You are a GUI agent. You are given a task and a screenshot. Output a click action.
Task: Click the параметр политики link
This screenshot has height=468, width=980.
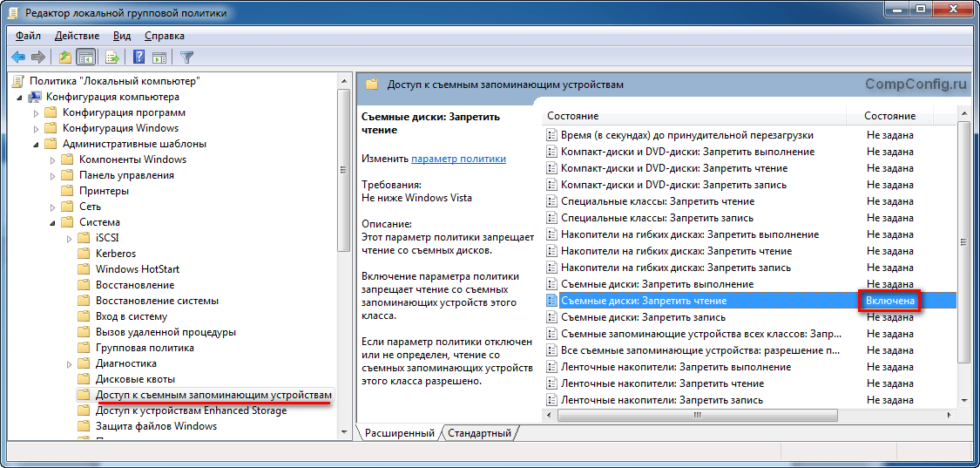click(458, 159)
